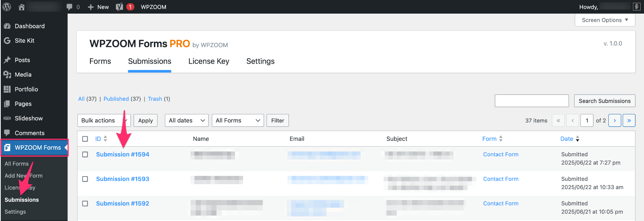Open Submission #1593 link
This screenshot has height=221, width=644.
(x=123, y=179)
